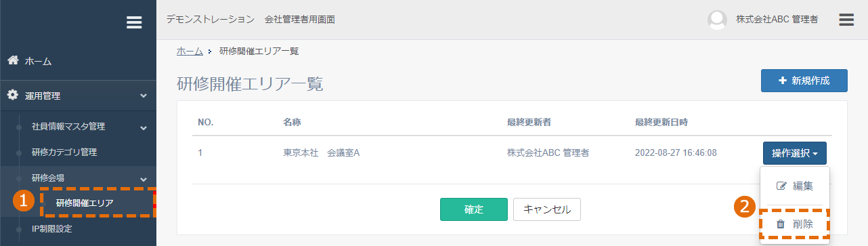Image resolution: width=868 pixels, height=246 pixels.
Task: Click the pencil icon beside 編集
Action: [x=781, y=186]
